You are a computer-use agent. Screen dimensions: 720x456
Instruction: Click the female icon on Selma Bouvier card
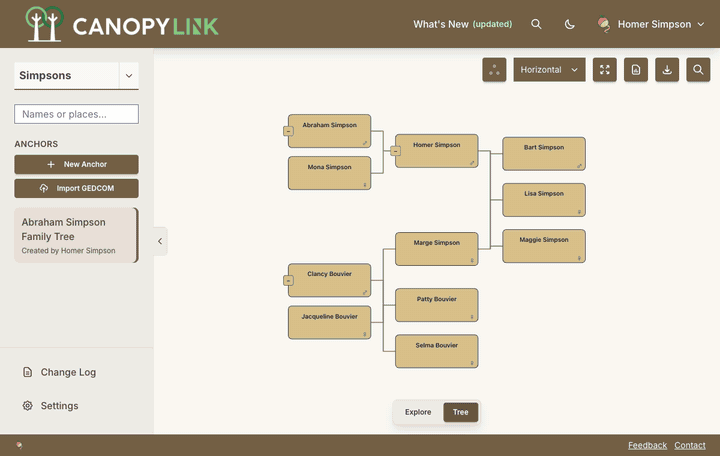point(472,363)
